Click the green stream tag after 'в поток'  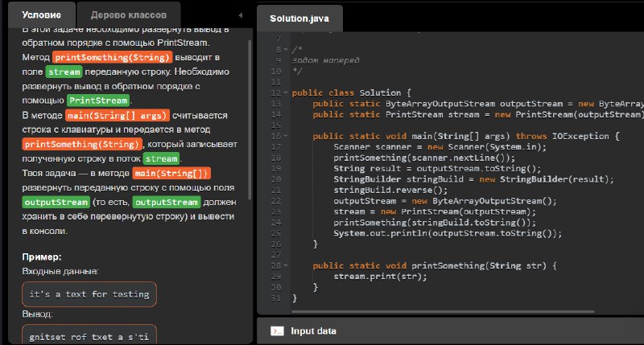click(162, 158)
